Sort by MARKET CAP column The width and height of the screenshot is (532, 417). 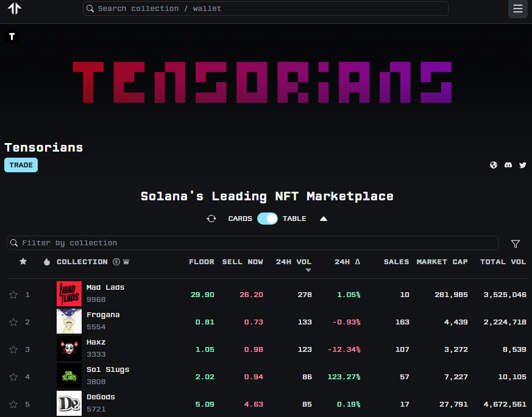pos(442,262)
